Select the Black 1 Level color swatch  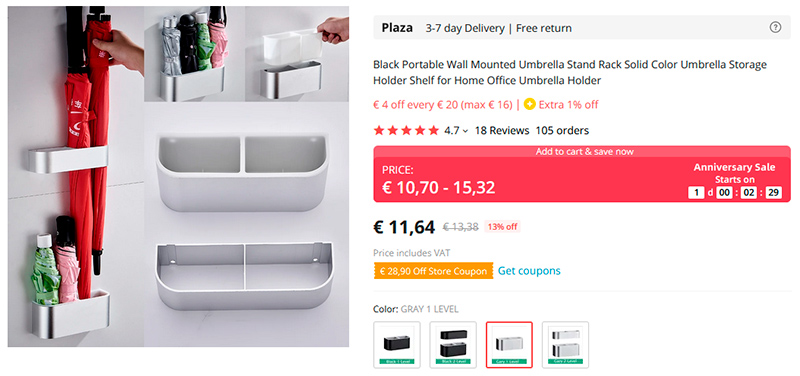(396, 344)
